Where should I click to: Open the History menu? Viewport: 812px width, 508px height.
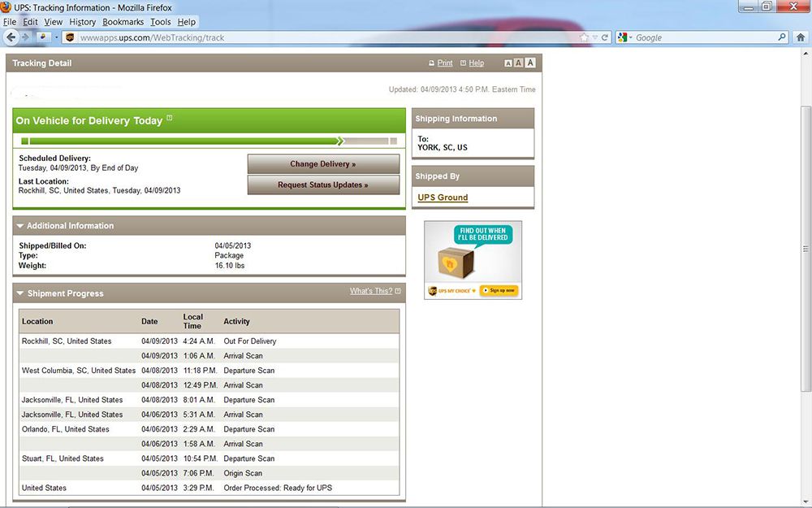click(82, 22)
